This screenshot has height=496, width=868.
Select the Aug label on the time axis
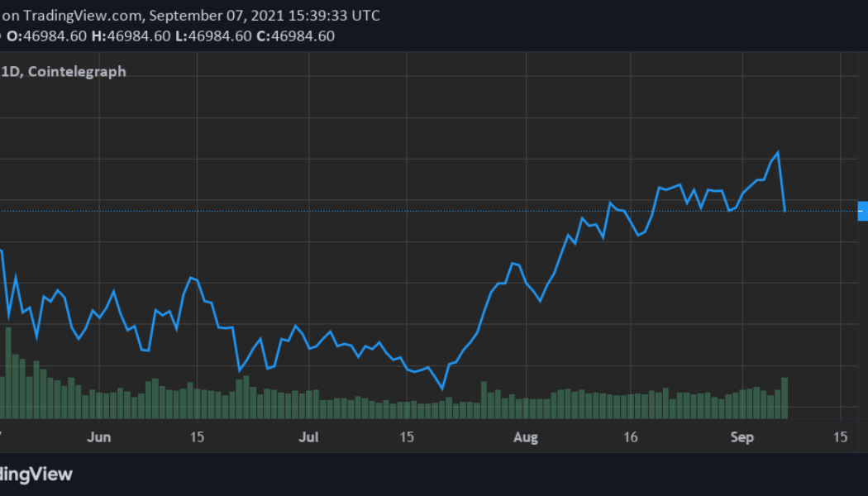[526, 436]
